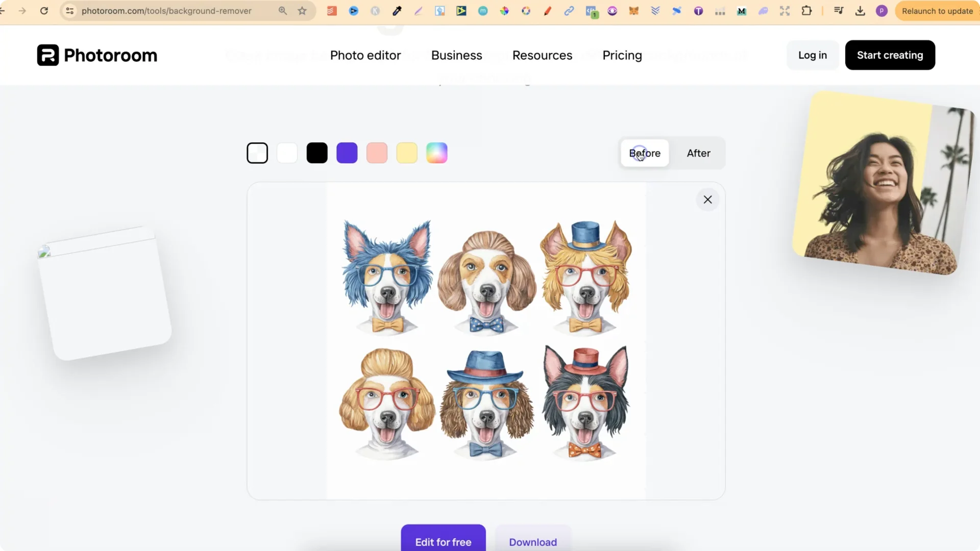Viewport: 980px width, 551px height.
Task: Bookmark the page using the star icon
Action: click(302, 11)
